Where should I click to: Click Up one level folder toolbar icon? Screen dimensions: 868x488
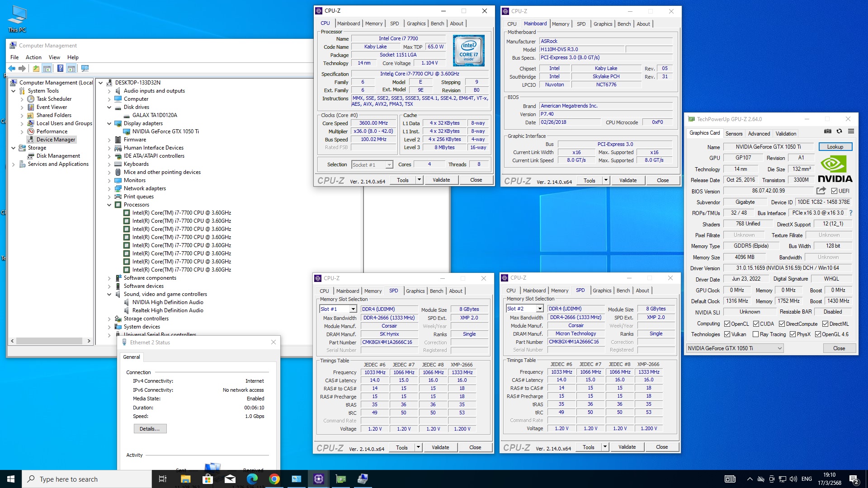coord(36,68)
